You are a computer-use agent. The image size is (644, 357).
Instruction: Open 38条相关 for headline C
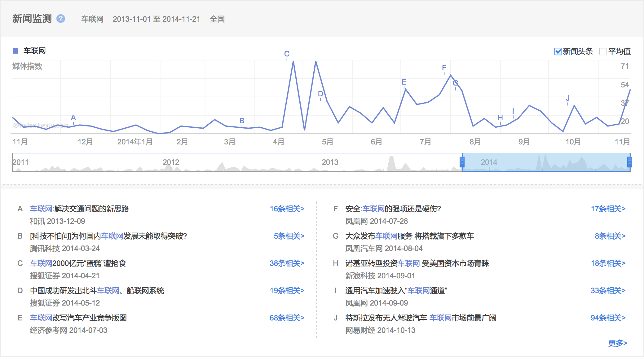287,263
